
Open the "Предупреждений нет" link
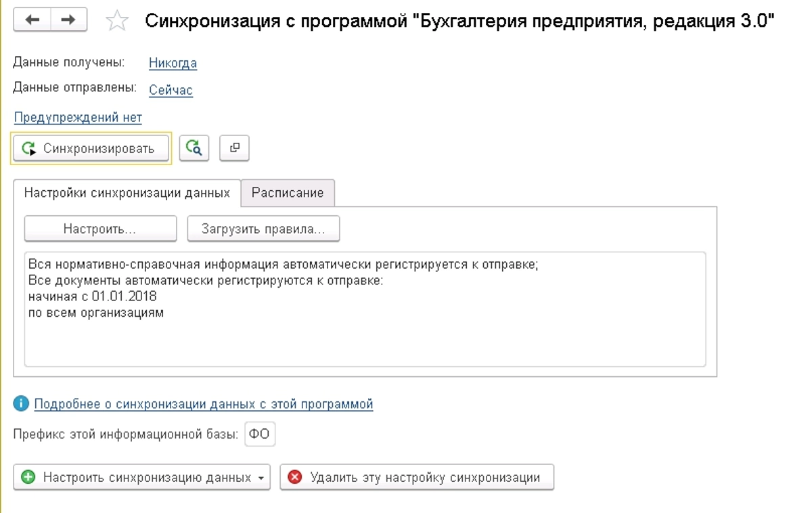coord(78,118)
